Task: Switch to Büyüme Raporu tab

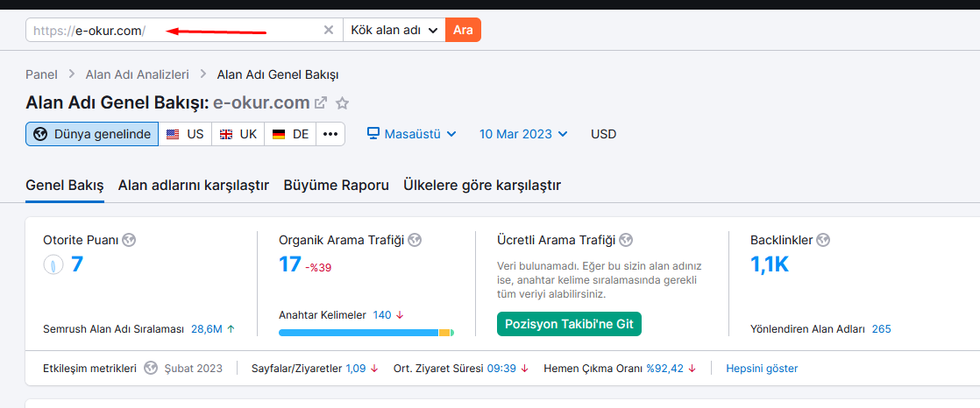Action: (x=337, y=186)
